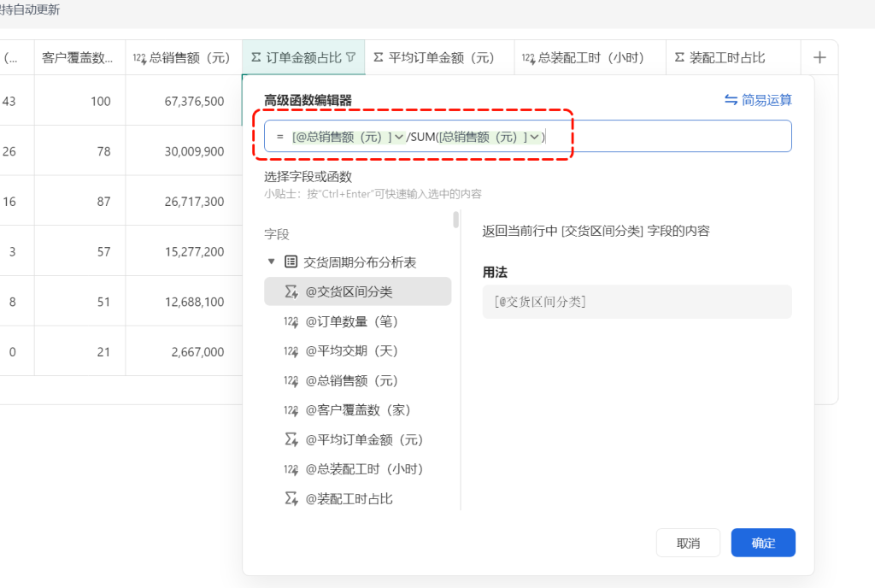The image size is (875, 588).
Task: Select the 总销售额（元）column header
Action: pos(184,57)
